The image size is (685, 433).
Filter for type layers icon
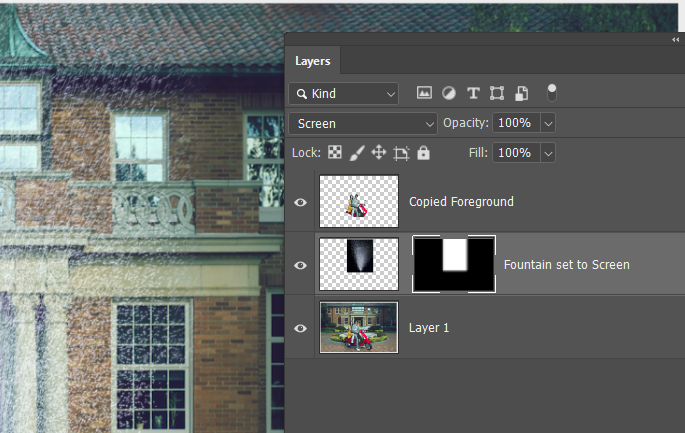click(473, 93)
